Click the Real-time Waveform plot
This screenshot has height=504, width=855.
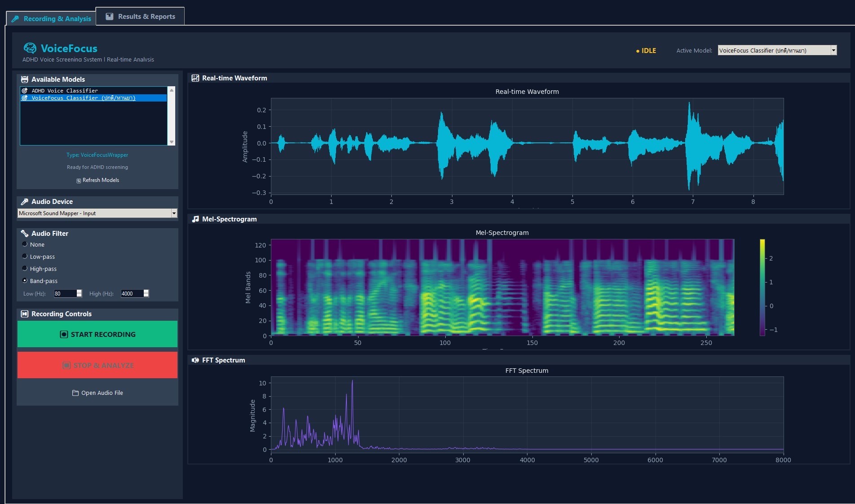click(x=527, y=146)
